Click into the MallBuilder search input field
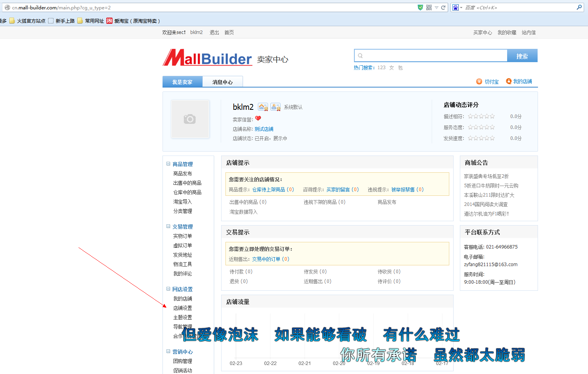588x374 pixels. [x=431, y=55]
